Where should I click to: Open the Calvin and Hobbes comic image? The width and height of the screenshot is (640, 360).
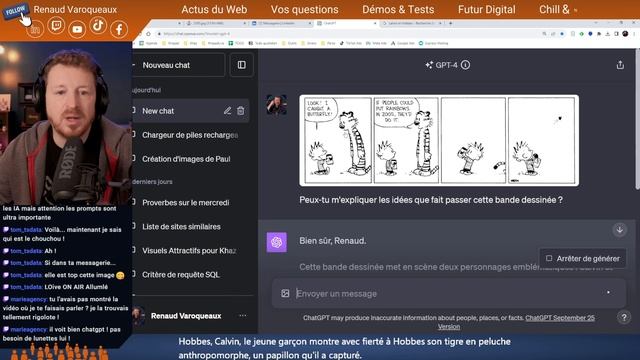coord(439,140)
